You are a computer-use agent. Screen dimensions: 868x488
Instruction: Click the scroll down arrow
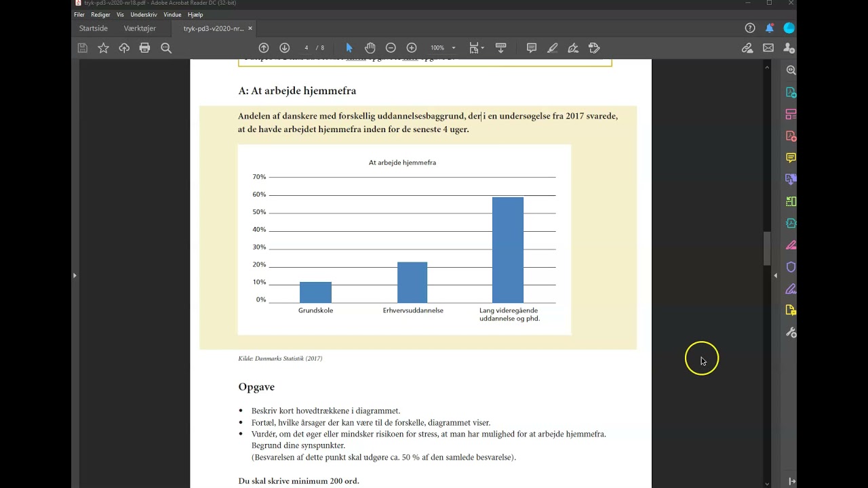(x=767, y=484)
